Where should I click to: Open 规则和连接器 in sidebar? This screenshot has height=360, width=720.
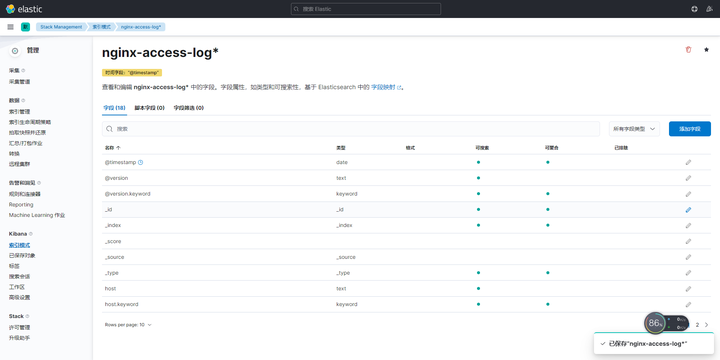point(25,194)
